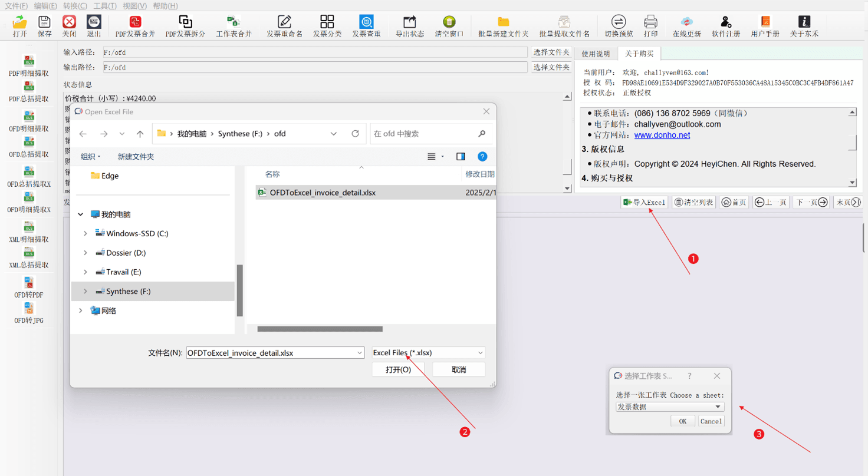The height and width of the screenshot is (476, 868).
Task: Open 工作表合并 worksheet merge tool
Action: (234, 27)
